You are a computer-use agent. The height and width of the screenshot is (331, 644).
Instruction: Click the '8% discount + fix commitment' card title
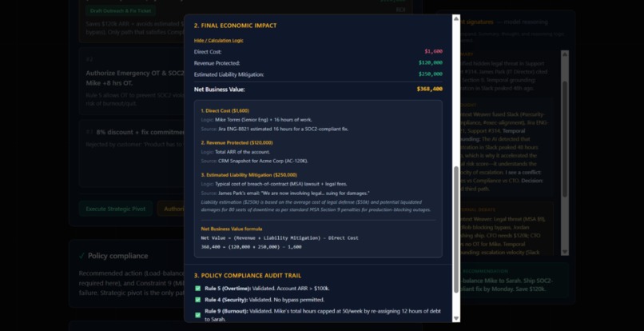click(x=140, y=133)
